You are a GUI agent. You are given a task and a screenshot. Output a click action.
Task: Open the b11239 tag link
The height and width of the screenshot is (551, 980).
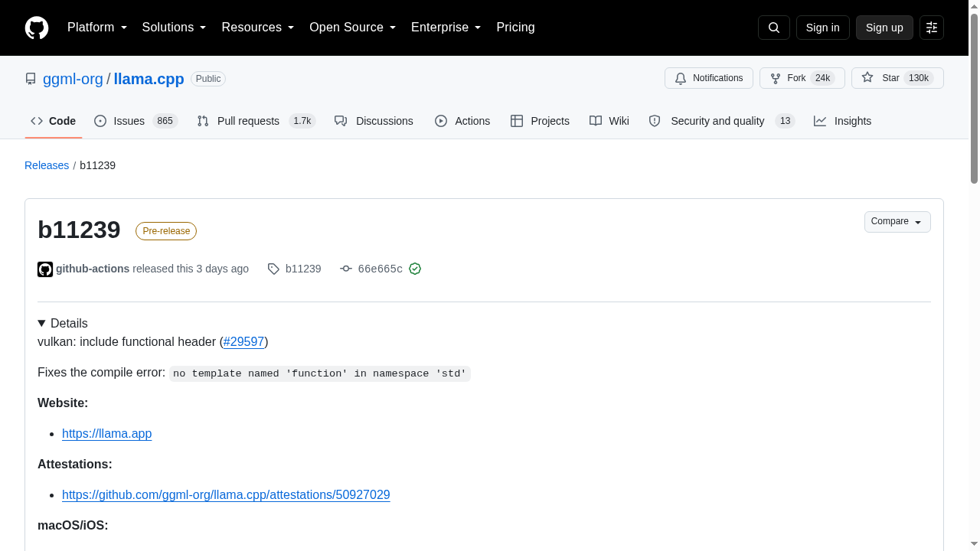point(295,269)
